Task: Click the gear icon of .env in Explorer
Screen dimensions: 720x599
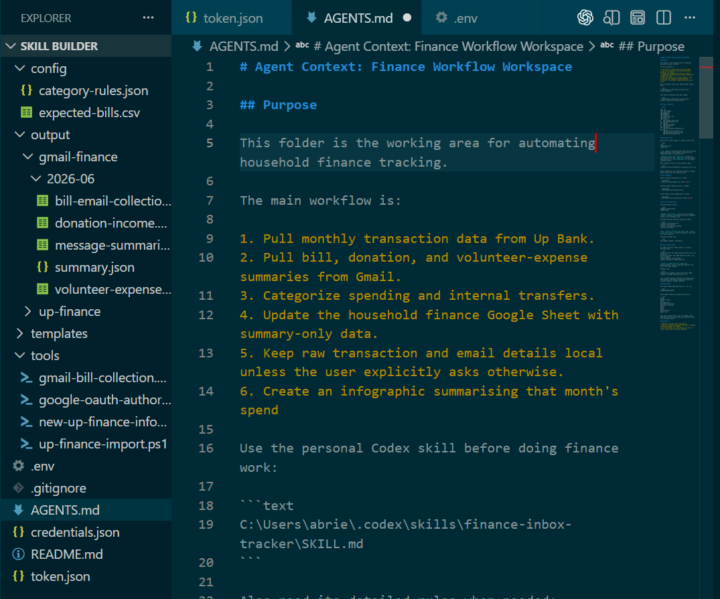Action: pyautogui.click(x=18, y=466)
